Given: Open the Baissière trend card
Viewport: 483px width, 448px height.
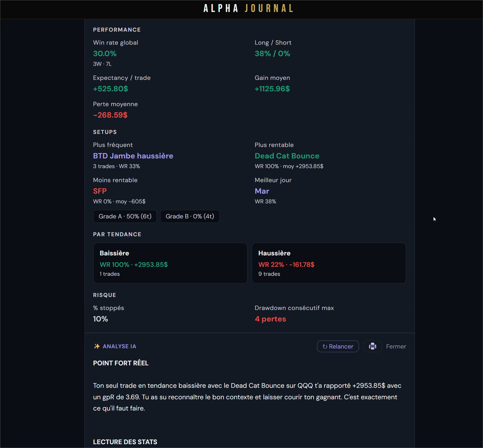Looking at the screenshot, I should 170,263.
